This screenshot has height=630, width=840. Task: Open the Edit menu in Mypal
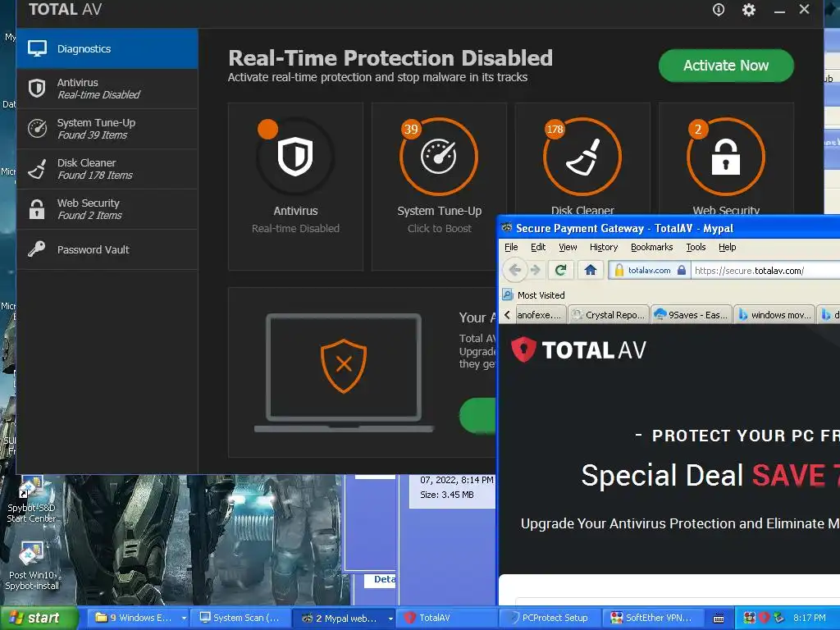click(538, 247)
